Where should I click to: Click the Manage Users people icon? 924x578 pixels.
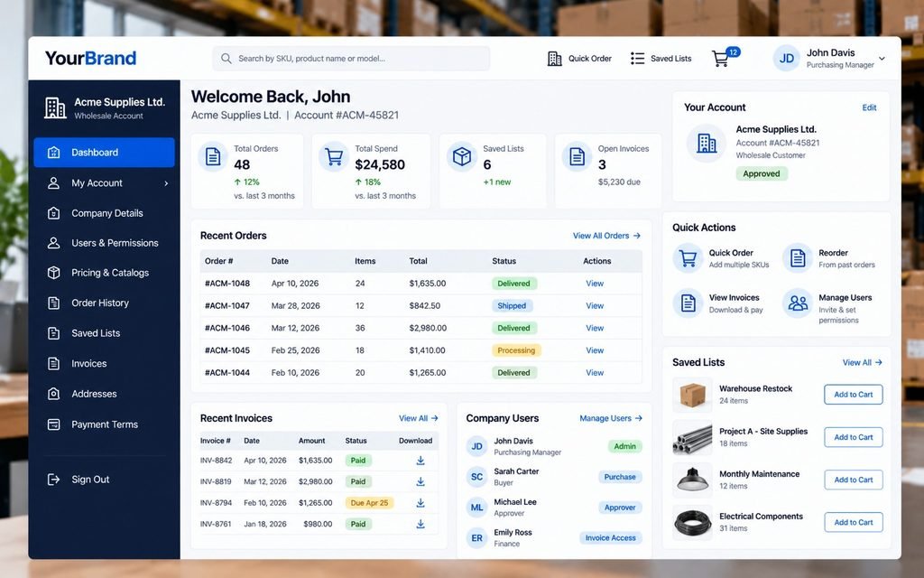tap(798, 303)
